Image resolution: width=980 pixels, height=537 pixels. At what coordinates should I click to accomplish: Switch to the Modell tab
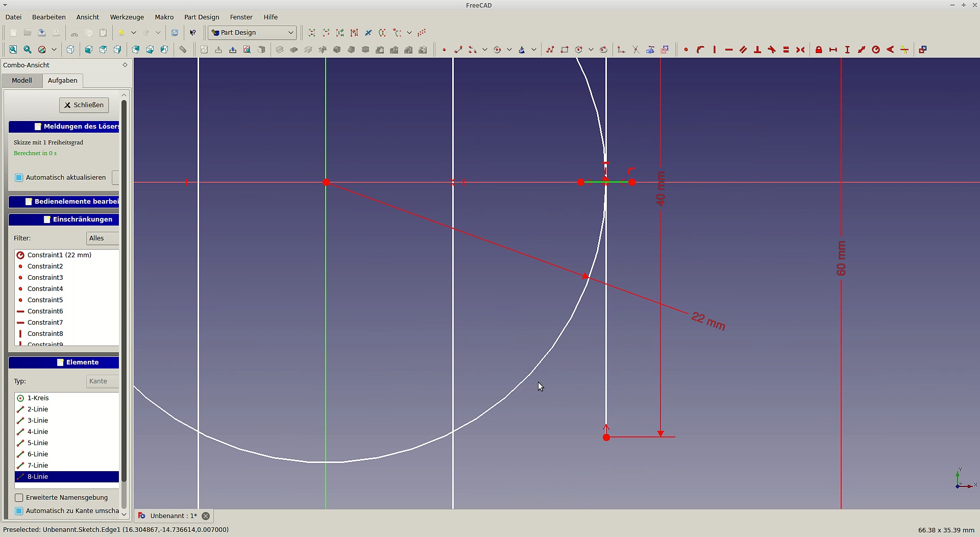pos(22,81)
